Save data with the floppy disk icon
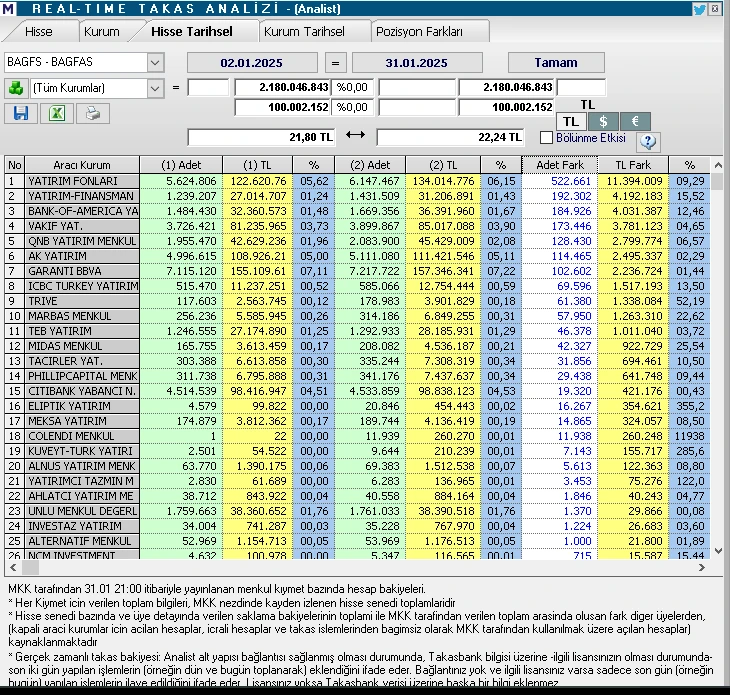The image size is (730, 695). coord(21,113)
